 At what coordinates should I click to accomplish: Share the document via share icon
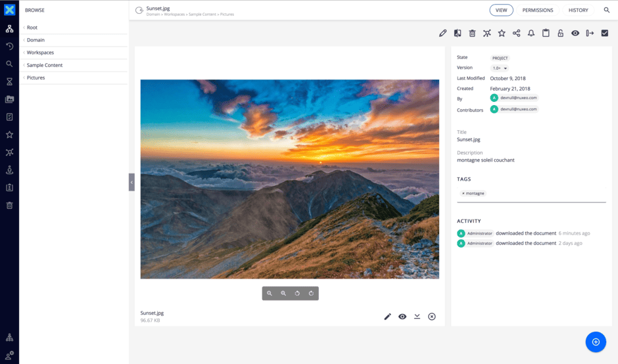[516, 33]
